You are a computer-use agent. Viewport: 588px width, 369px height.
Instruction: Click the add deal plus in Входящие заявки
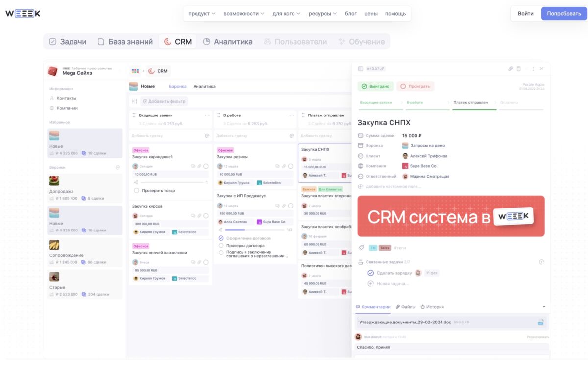[207, 136]
